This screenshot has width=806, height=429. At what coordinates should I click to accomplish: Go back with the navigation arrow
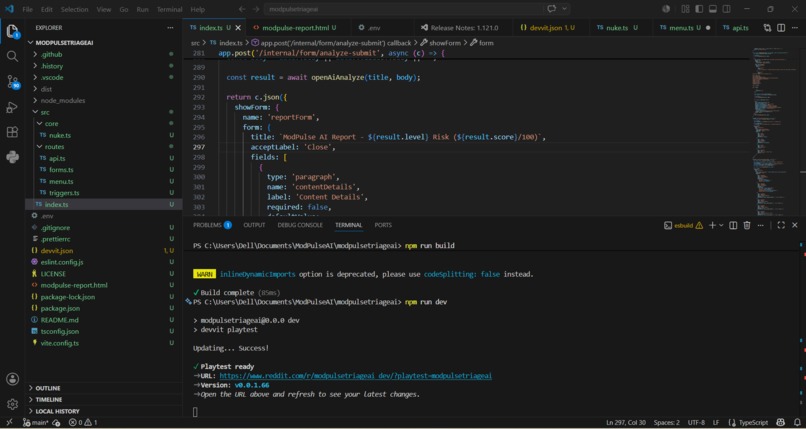click(242, 9)
